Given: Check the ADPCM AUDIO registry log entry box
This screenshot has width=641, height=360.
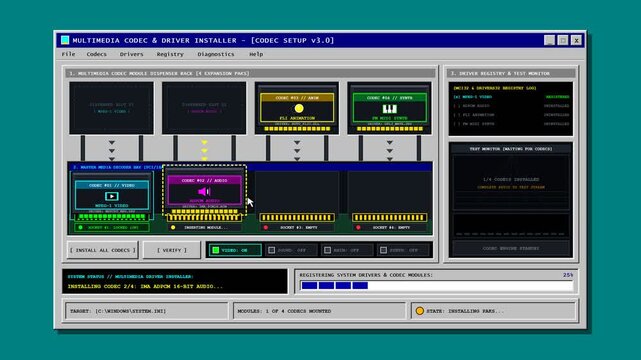Looking at the screenshot, I should pos(456,106).
